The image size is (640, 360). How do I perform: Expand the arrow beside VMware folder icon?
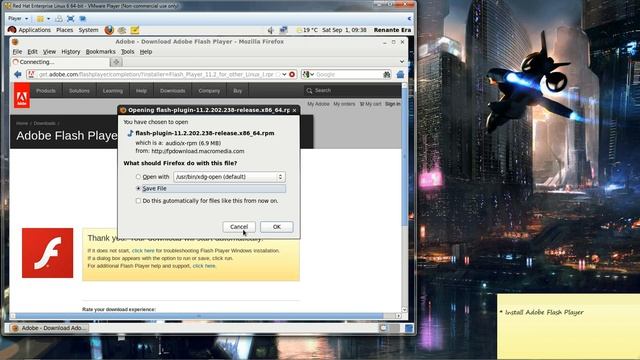[48, 19]
